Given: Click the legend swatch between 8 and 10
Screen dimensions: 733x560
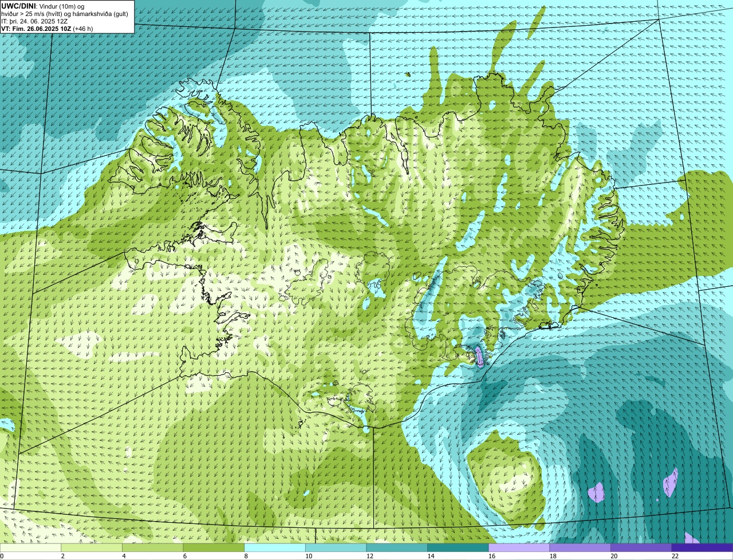Looking at the screenshot, I should click(x=275, y=547).
